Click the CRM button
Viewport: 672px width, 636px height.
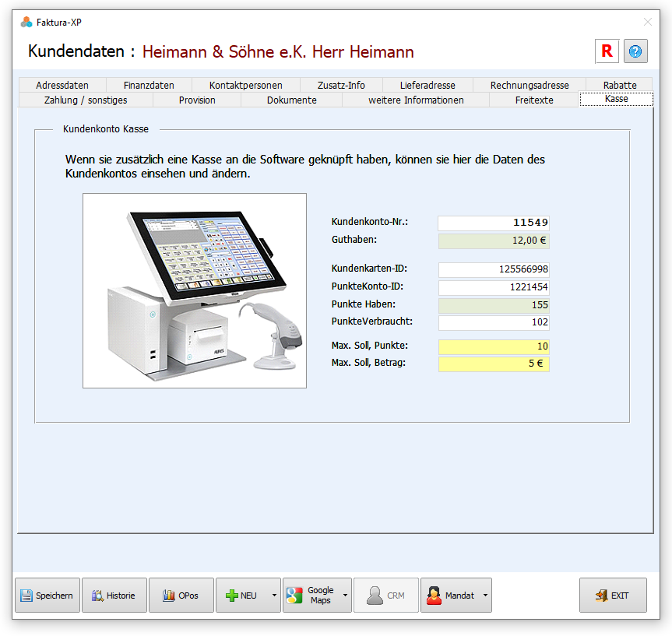[x=385, y=595]
